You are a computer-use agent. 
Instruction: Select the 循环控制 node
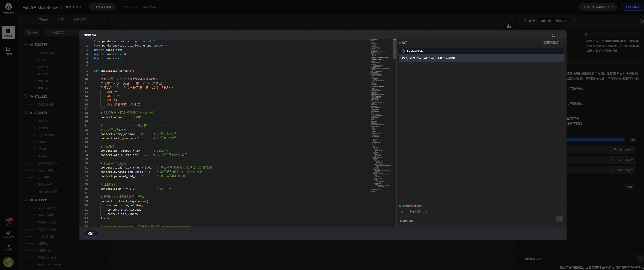click(x=43, y=74)
